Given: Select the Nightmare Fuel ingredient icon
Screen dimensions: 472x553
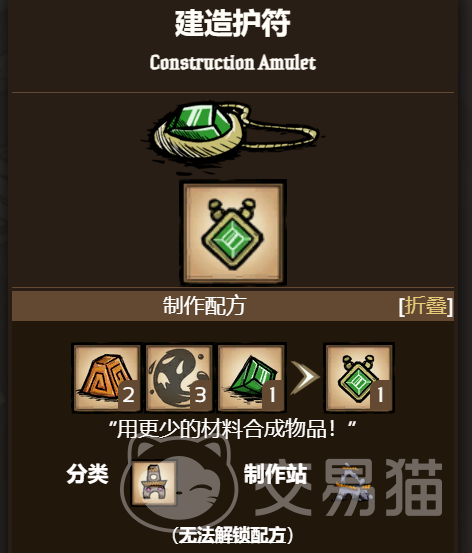Looking at the screenshot, I should click(x=179, y=377).
